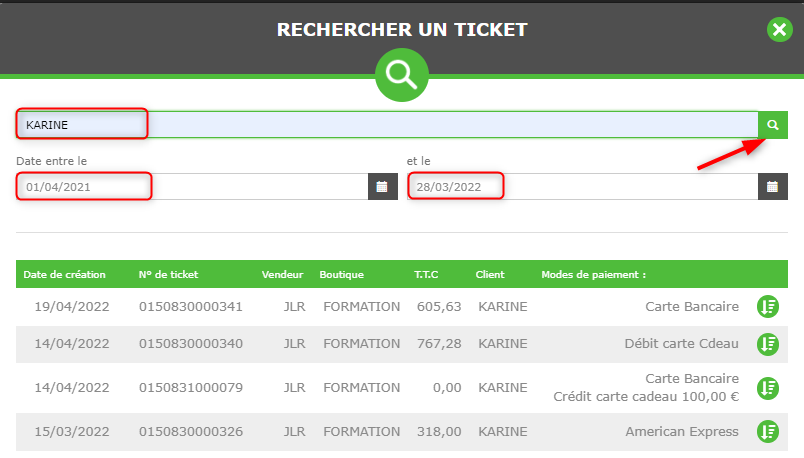This screenshot has height=458, width=804.
Task: Open calendar picker for start date 01/04/2021
Action: tap(383, 187)
